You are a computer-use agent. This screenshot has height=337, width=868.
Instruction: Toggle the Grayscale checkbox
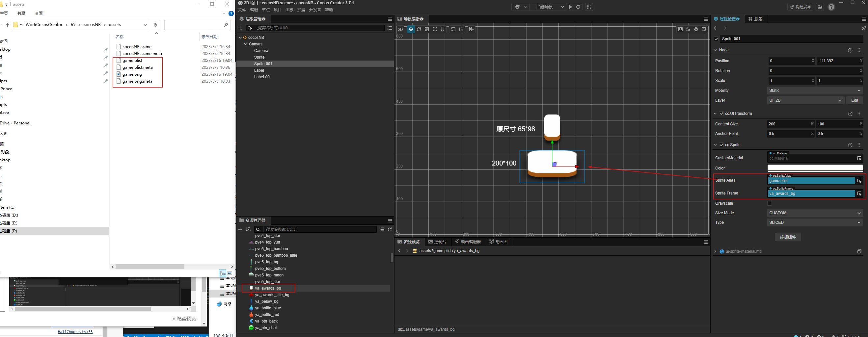point(769,203)
